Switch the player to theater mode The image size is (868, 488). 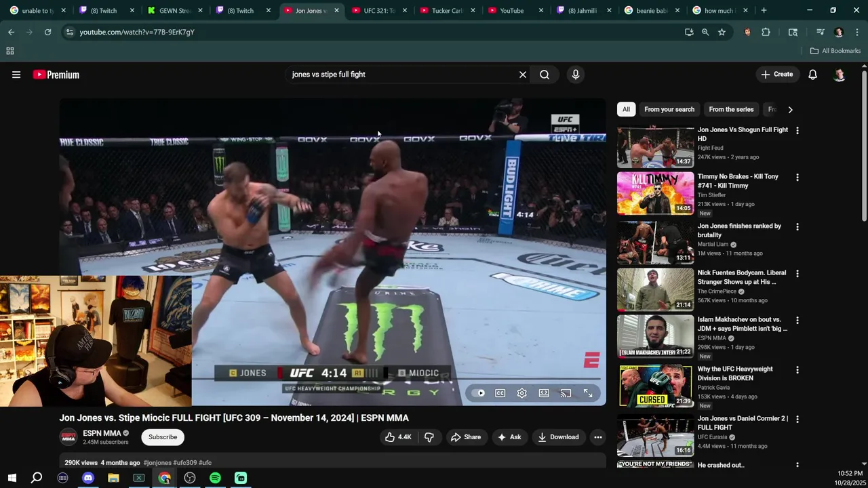(x=544, y=393)
